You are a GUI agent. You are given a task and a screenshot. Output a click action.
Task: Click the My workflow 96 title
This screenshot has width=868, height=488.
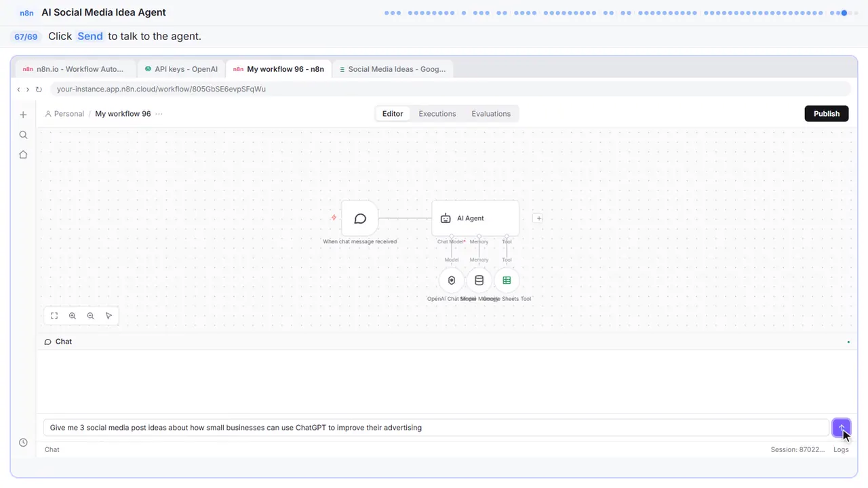123,114
